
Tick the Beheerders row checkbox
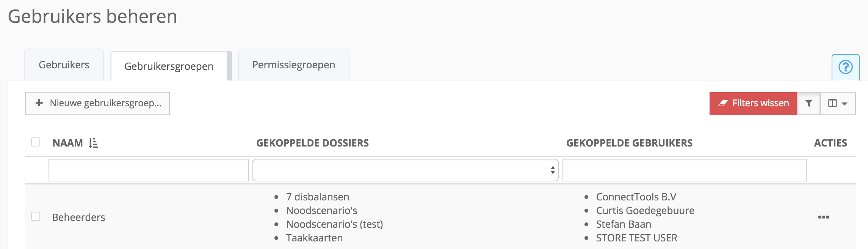coord(36,216)
